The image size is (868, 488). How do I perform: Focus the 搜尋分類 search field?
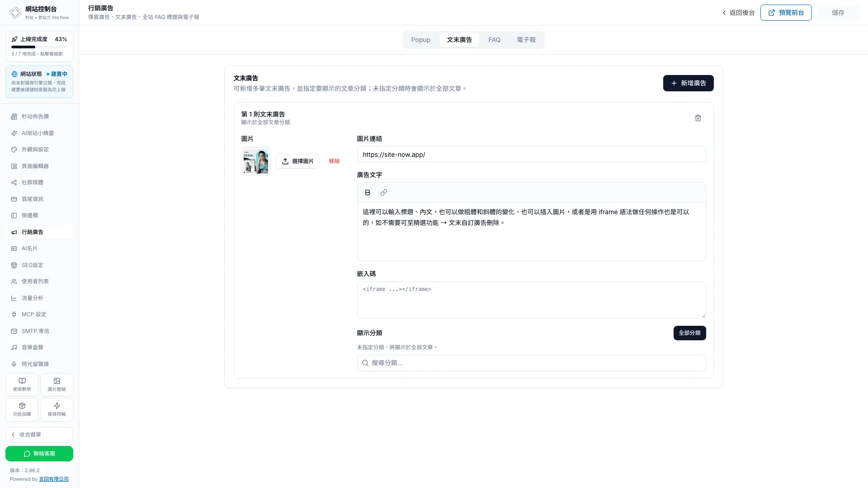(531, 363)
